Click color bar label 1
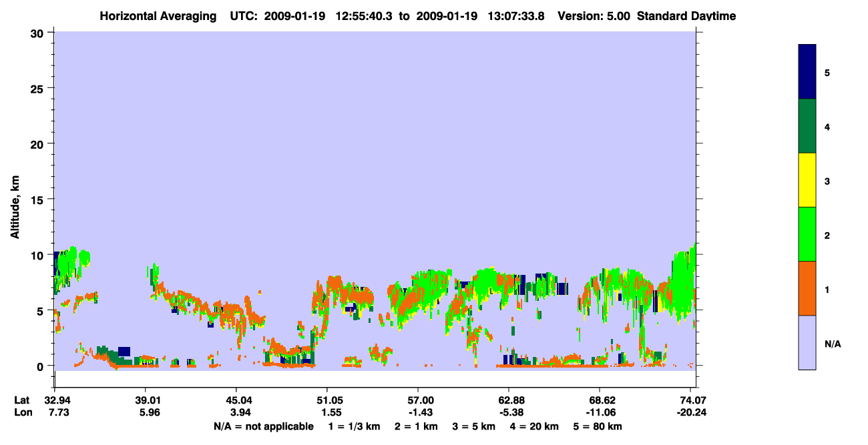868x445 pixels. point(827,289)
